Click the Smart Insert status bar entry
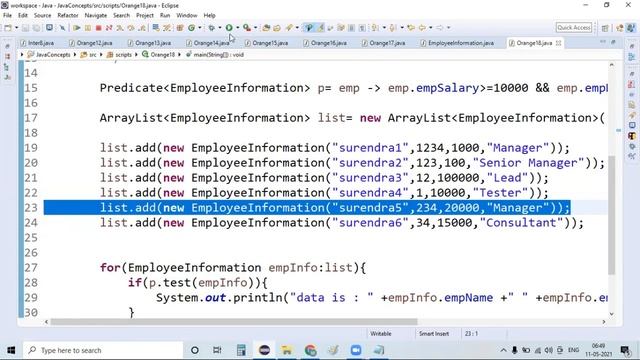This screenshot has height=360, width=640. tap(433, 333)
